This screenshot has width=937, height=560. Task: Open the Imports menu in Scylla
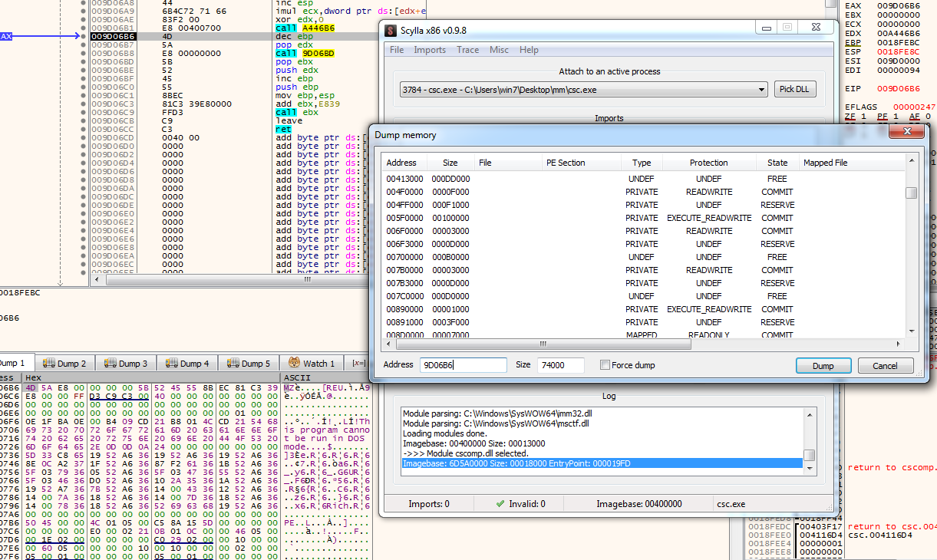tap(430, 50)
